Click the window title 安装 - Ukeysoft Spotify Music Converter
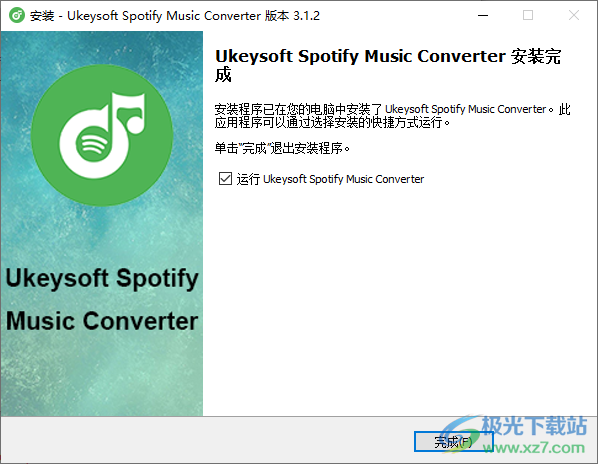 [x=175, y=16]
